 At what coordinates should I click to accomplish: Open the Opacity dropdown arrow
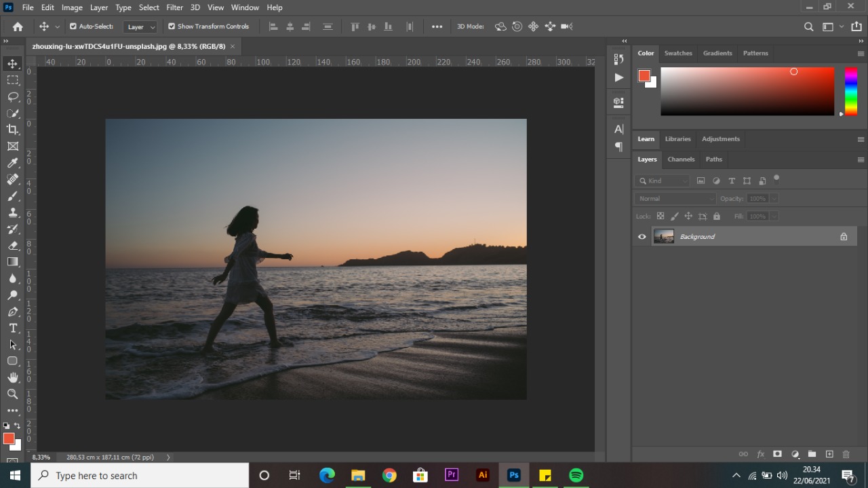click(x=774, y=198)
